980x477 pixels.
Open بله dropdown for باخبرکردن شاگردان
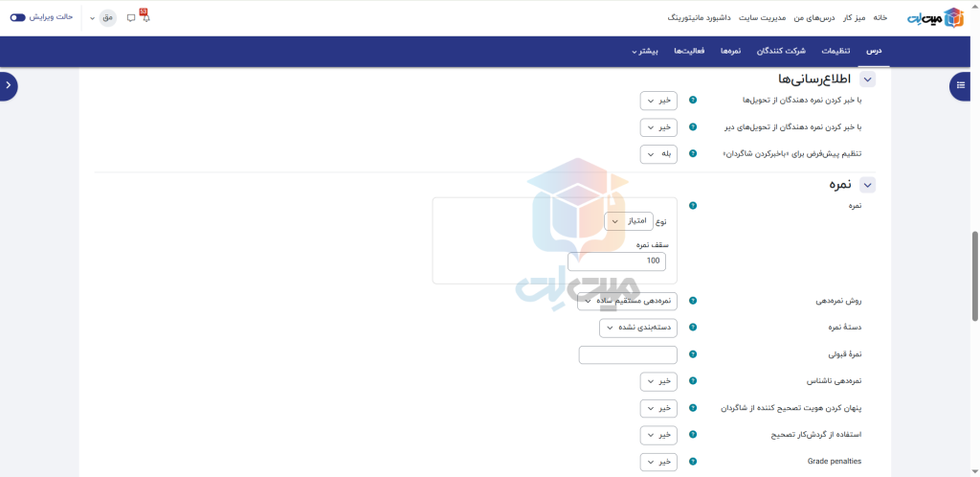coord(658,154)
